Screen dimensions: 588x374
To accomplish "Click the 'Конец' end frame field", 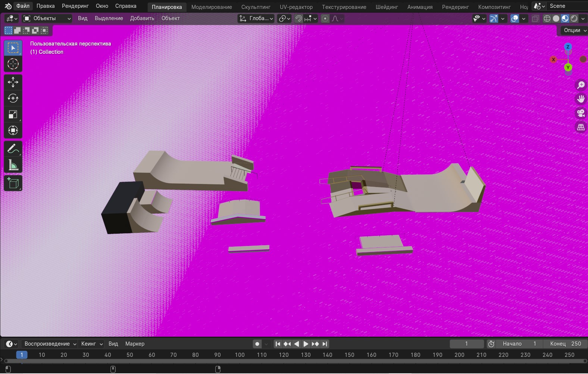I will 565,344.
